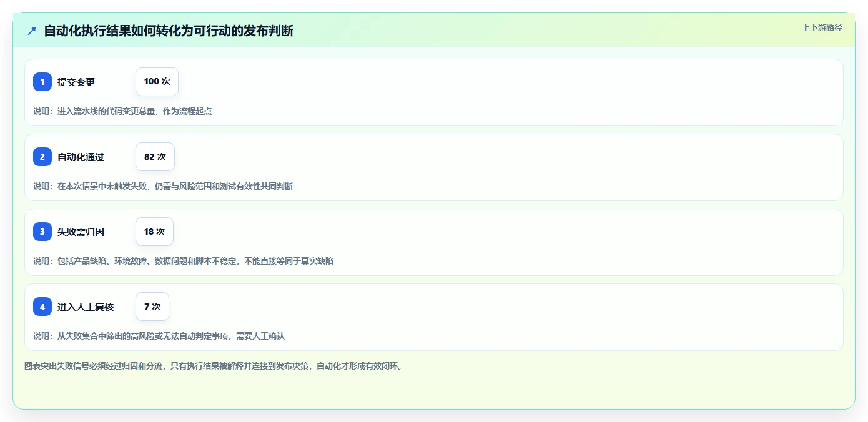Click step number 2 badge for 自动化通过

(x=42, y=157)
